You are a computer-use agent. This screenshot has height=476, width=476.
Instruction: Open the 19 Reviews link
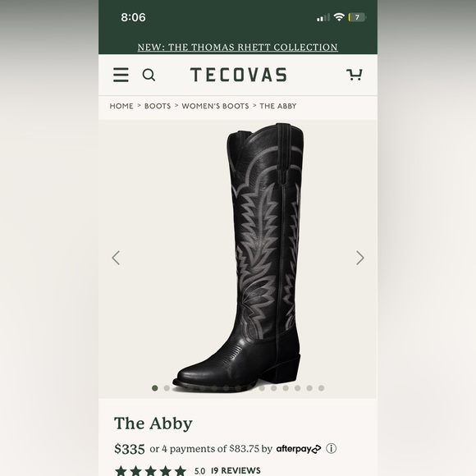(236, 470)
